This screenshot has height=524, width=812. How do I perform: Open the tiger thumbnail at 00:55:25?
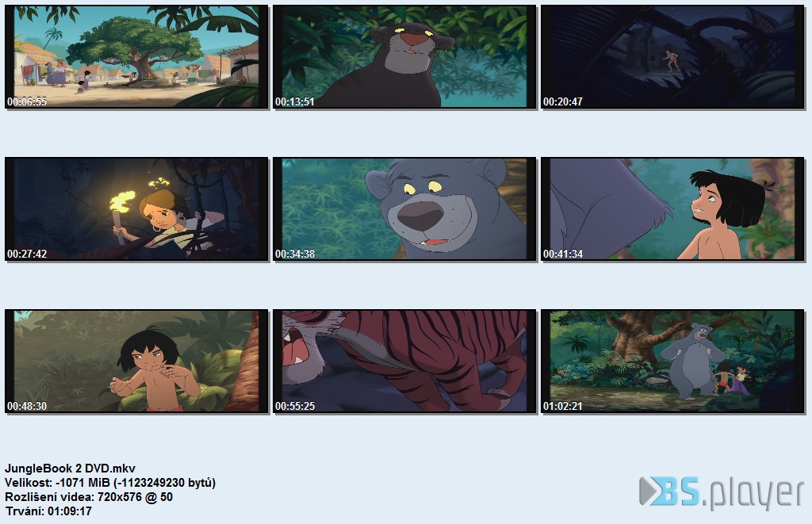404,361
